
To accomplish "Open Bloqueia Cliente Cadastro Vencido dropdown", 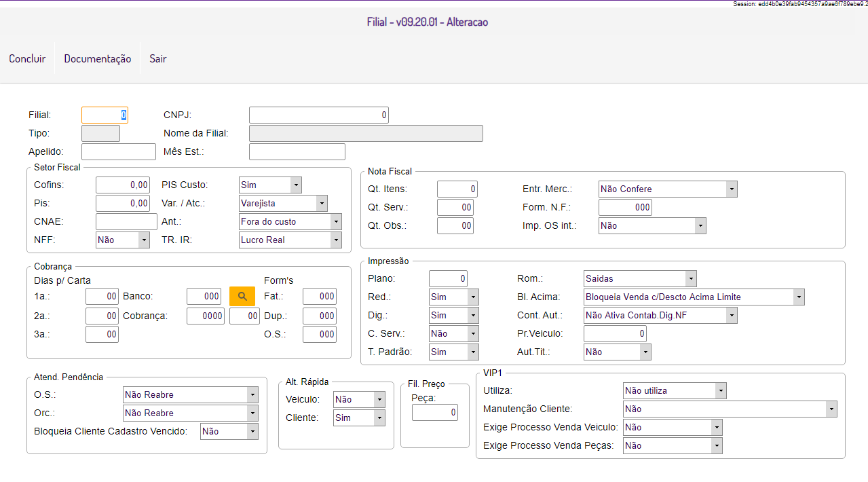I will pos(229,431).
